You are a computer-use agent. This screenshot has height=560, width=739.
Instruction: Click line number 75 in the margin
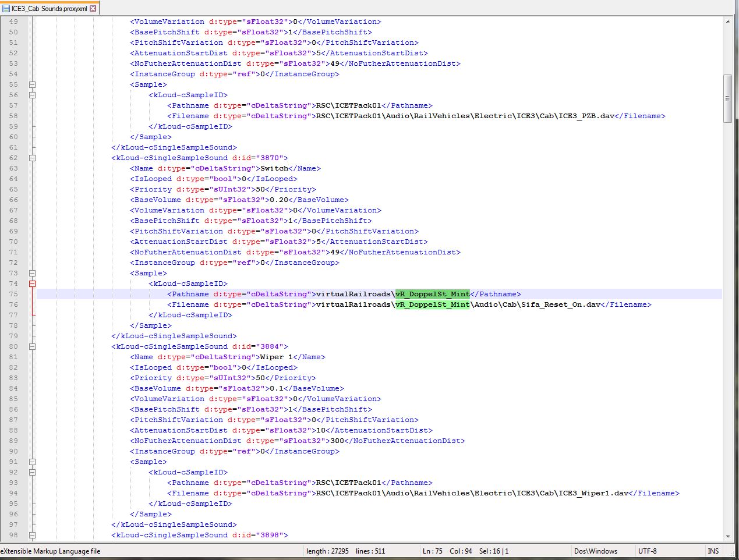[x=13, y=294]
